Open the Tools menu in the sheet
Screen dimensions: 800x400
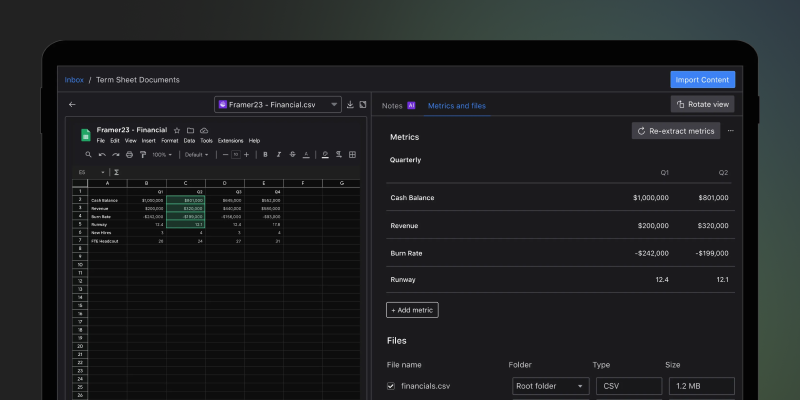point(206,141)
